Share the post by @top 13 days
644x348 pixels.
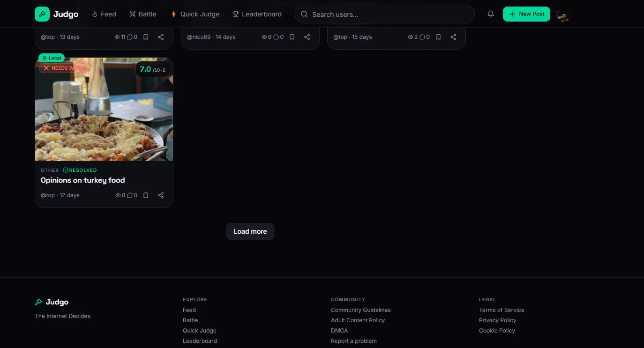(x=161, y=37)
